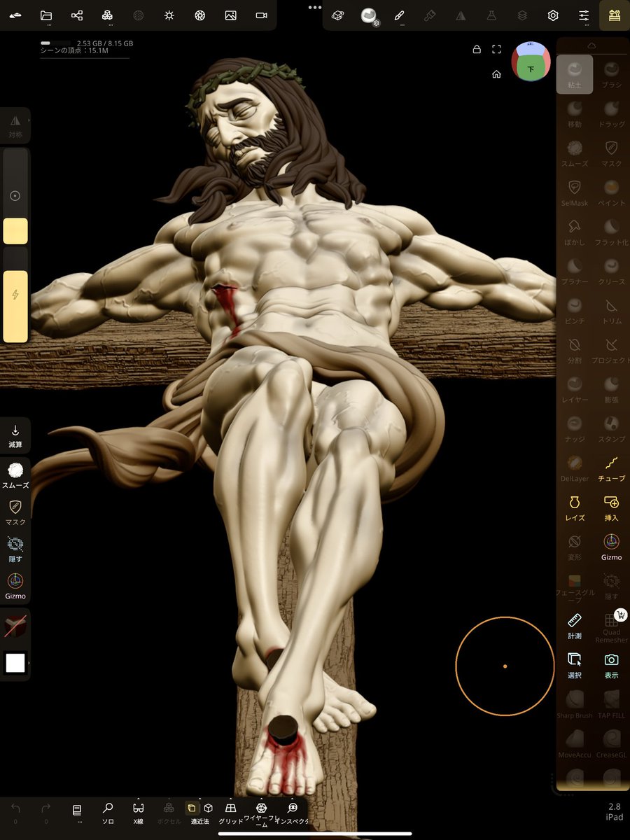Open the 表示 (View) camera tool

coord(611,664)
